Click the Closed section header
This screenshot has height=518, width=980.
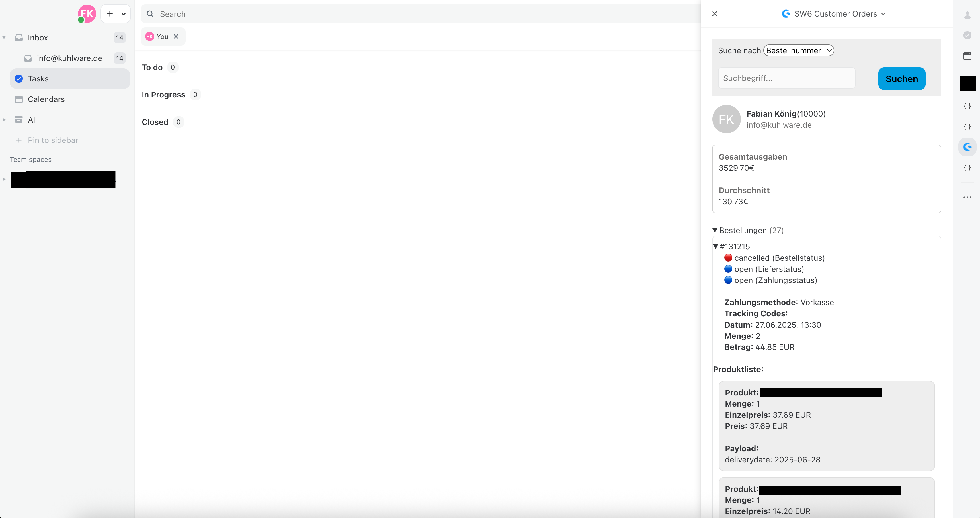(155, 122)
